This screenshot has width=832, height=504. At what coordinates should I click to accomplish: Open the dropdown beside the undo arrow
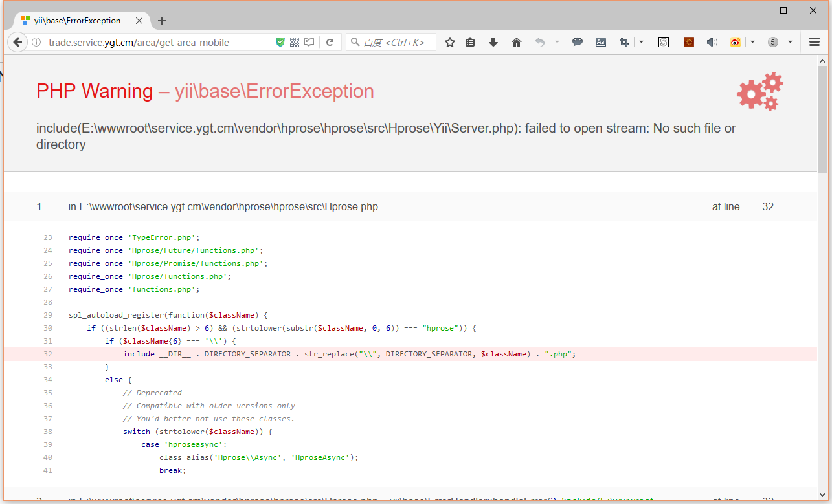click(557, 42)
